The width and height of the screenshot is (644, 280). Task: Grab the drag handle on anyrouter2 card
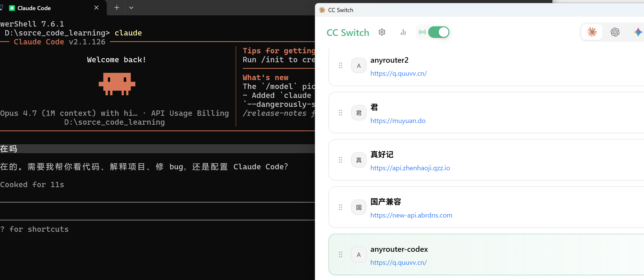340,66
